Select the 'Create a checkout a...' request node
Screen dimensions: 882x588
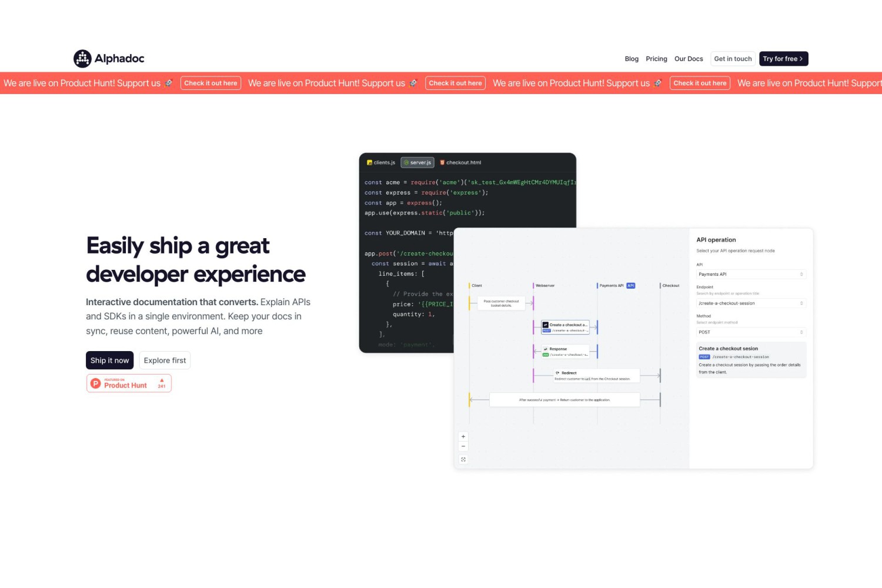(x=565, y=328)
